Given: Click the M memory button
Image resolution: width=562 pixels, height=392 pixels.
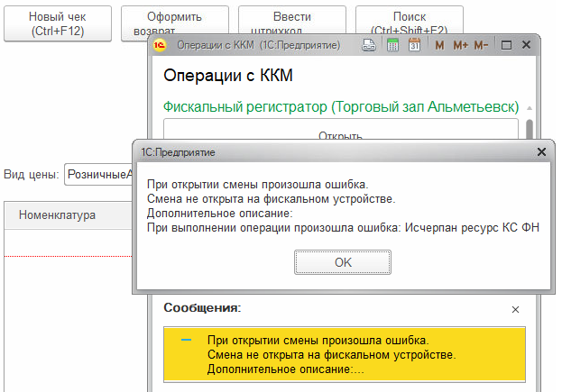Looking at the screenshot, I should point(439,45).
